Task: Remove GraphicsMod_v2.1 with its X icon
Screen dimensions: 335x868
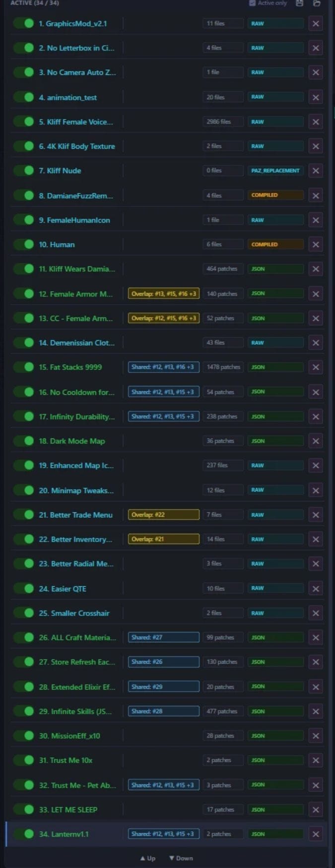Action: (x=316, y=23)
